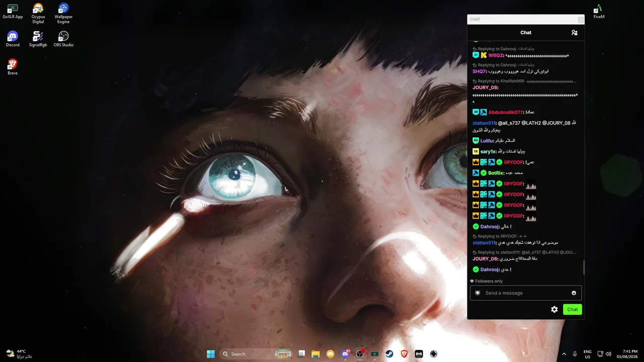Open chat settings gear icon
The height and width of the screenshot is (362, 644).
554,309
